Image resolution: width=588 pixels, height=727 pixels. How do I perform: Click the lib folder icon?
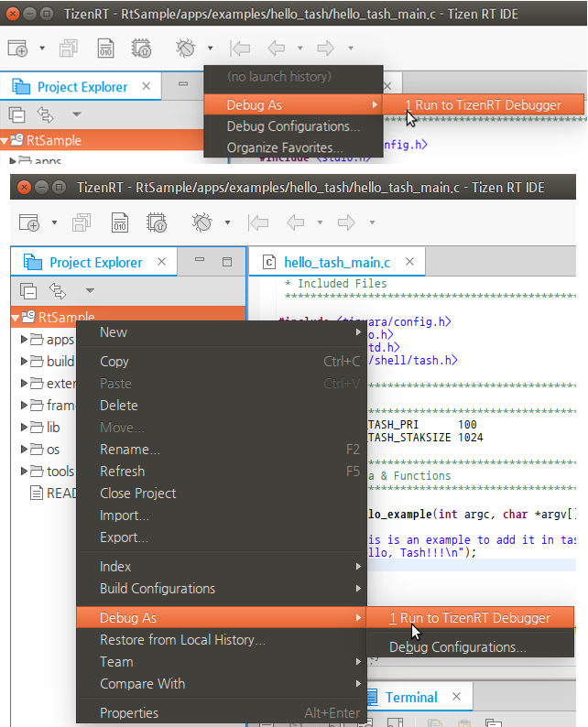(38, 427)
